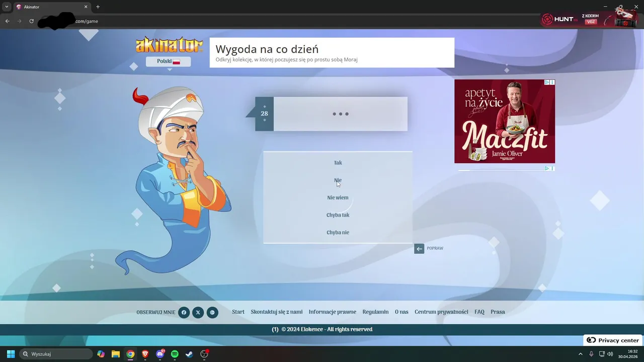Click the Wyszukaj taskbar search box

[x=56, y=354]
